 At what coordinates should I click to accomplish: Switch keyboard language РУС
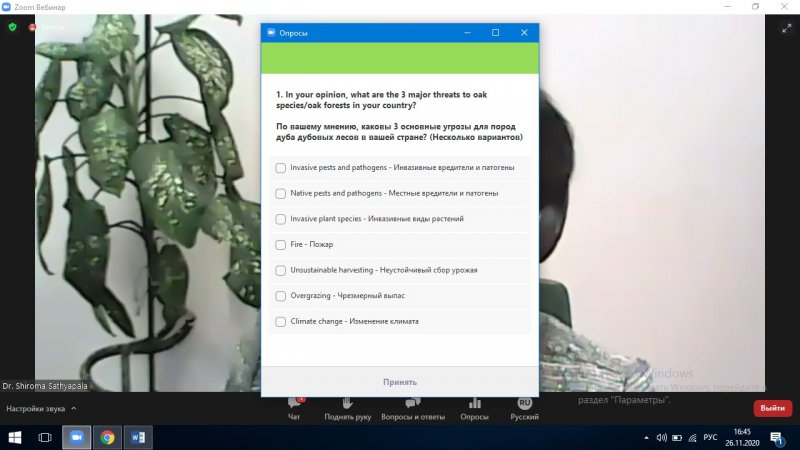710,437
